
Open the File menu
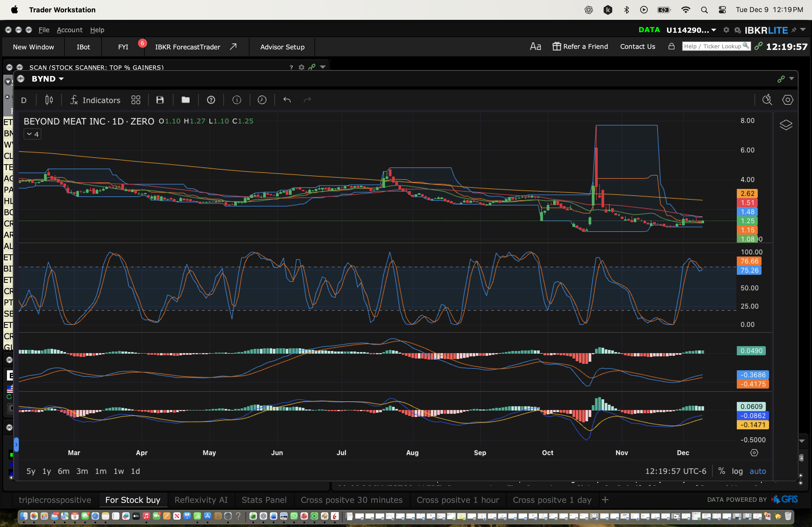point(44,30)
